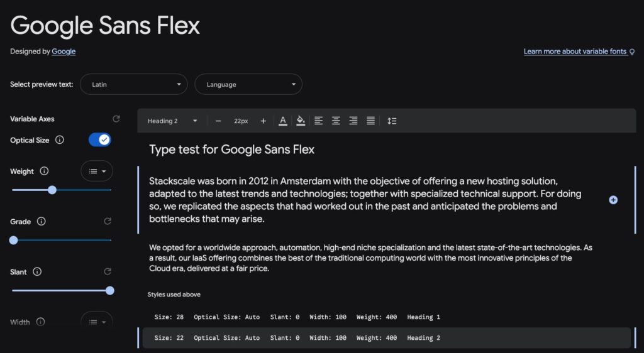Viewport: 644px width, 353px height.
Task: Click the text color icon
Action: pyautogui.click(x=283, y=121)
